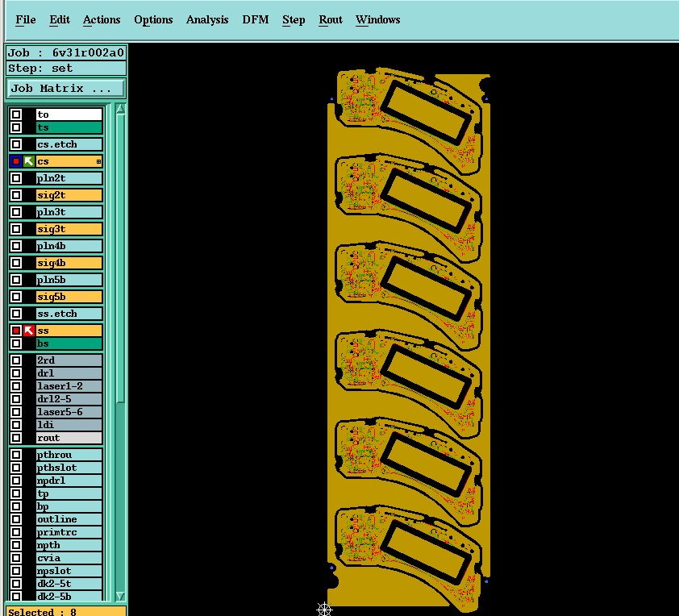Screen dimensions: 679x616
Task: Open the File menu
Action: (x=26, y=20)
